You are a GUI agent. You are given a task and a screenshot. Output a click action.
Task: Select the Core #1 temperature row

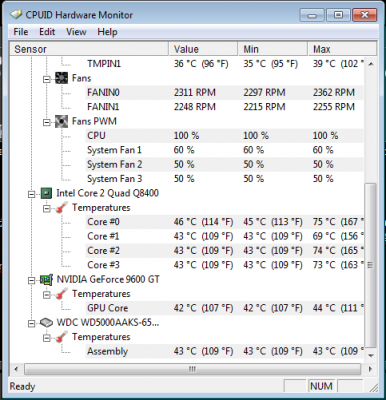click(x=225, y=236)
